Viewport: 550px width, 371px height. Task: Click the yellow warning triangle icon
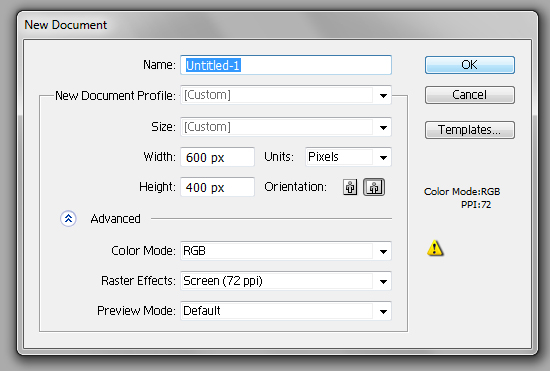[435, 248]
